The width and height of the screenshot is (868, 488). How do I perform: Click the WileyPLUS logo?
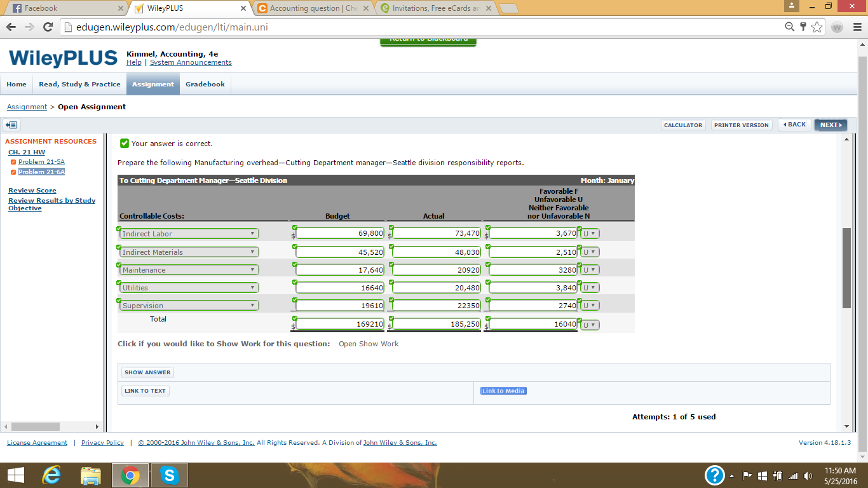pyautogui.click(x=64, y=58)
